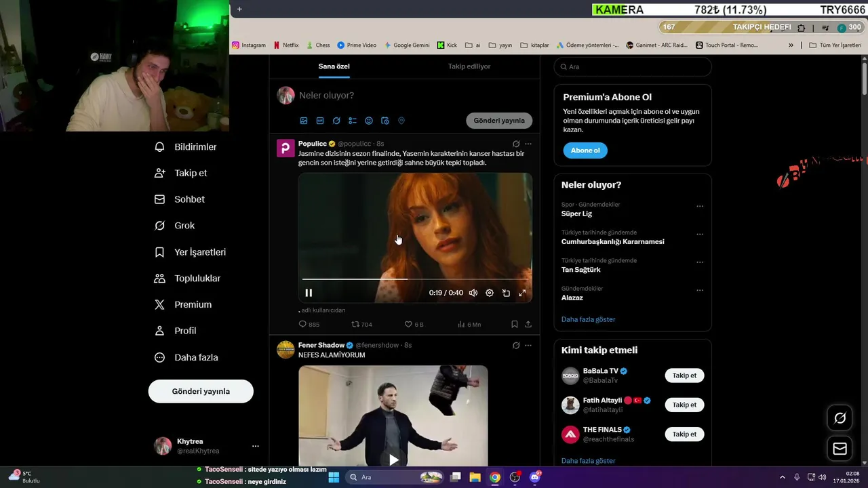Follow Fatih Altayli
This screenshot has height=488, width=868.
(684, 405)
